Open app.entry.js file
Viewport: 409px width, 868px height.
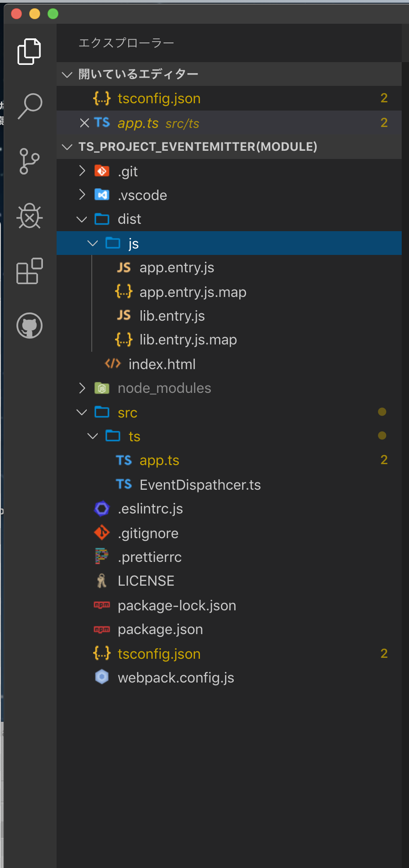[x=177, y=268]
